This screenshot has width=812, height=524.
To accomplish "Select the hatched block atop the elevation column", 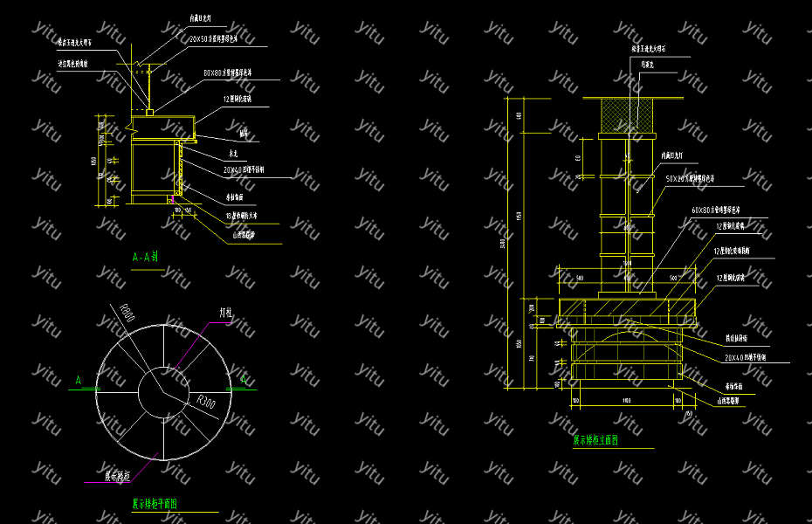I will (629, 115).
